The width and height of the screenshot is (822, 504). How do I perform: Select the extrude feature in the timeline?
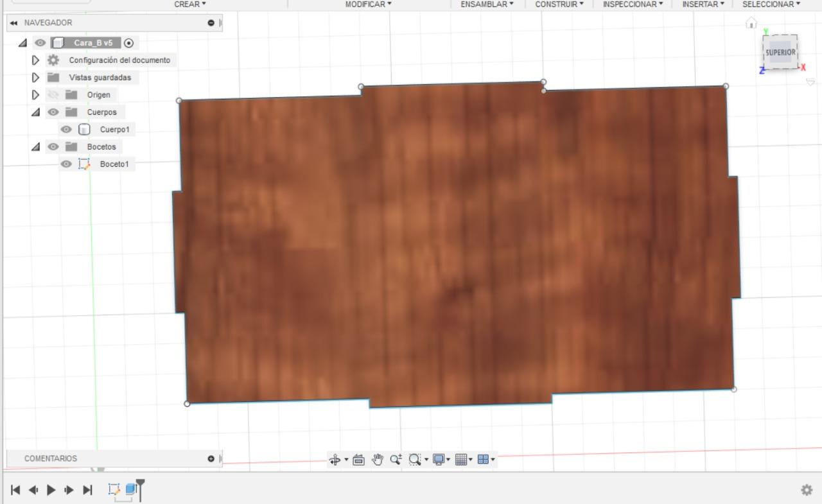point(130,489)
